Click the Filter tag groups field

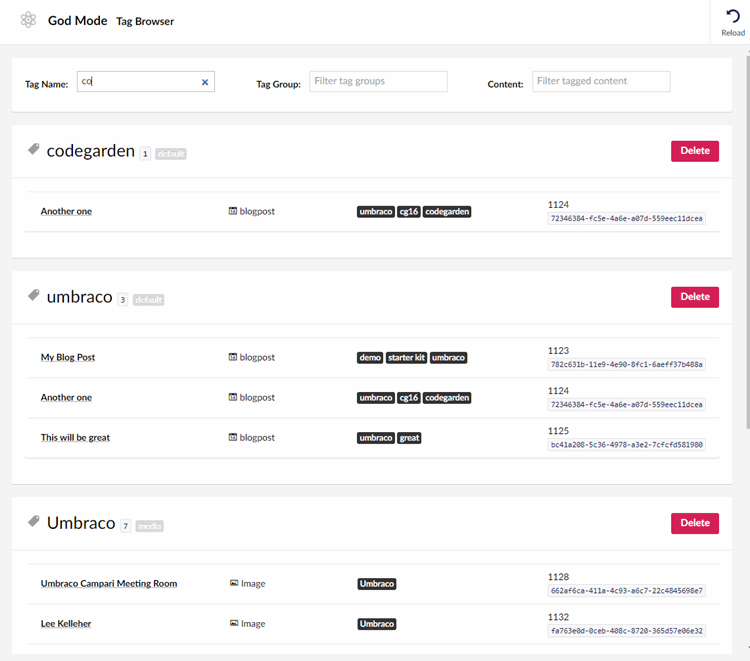tap(378, 81)
